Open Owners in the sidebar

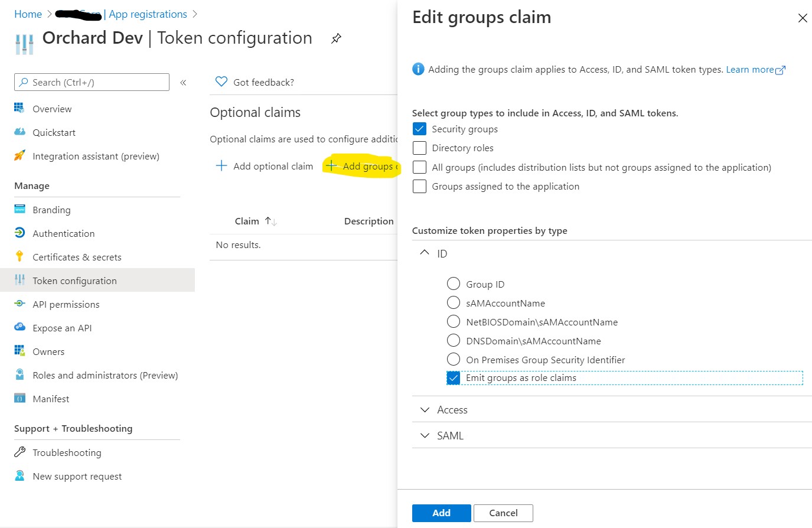point(48,351)
